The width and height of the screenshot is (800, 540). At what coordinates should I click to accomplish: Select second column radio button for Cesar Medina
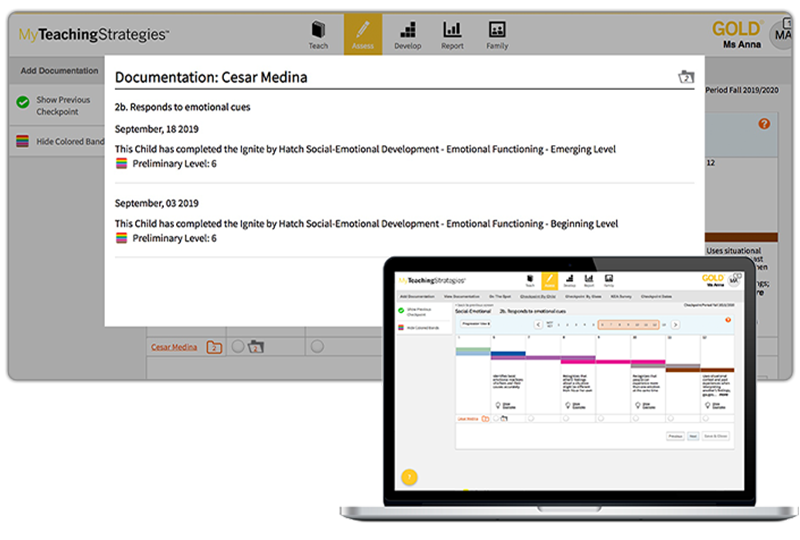(316, 347)
